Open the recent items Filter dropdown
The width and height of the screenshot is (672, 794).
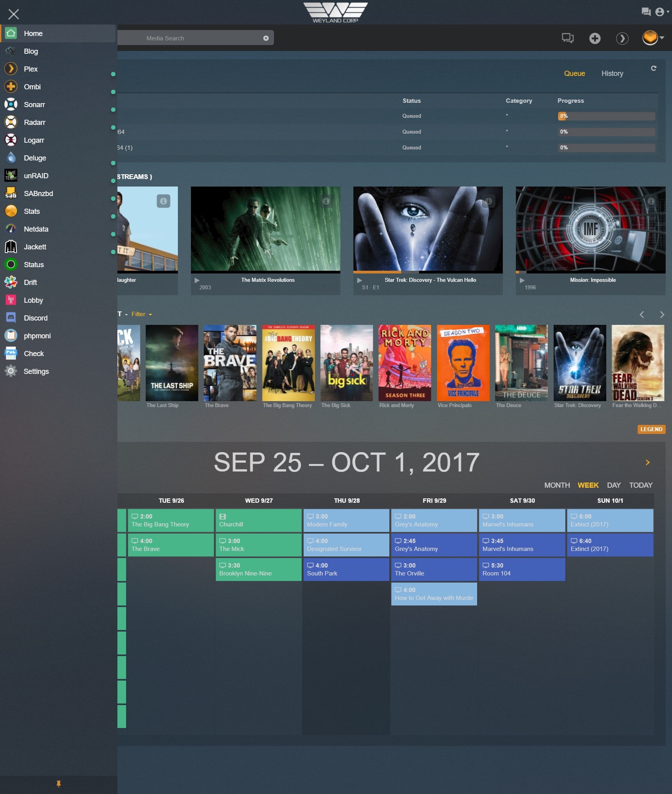tap(142, 314)
